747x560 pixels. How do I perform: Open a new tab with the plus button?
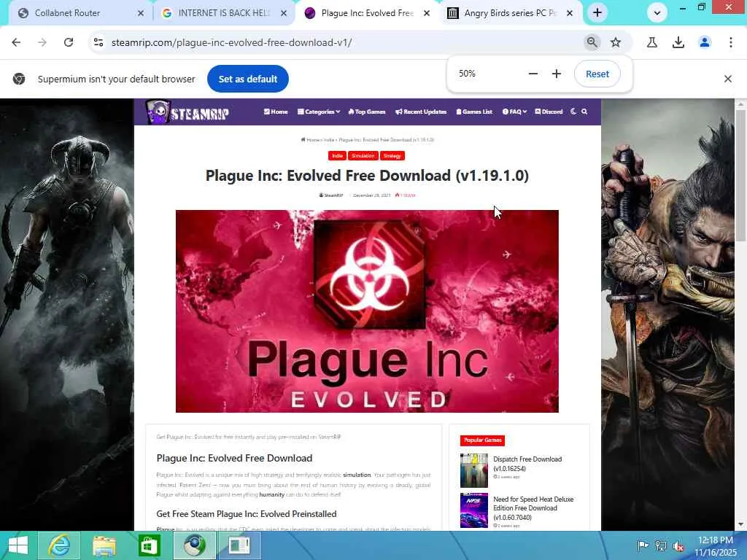pyautogui.click(x=597, y=13)
